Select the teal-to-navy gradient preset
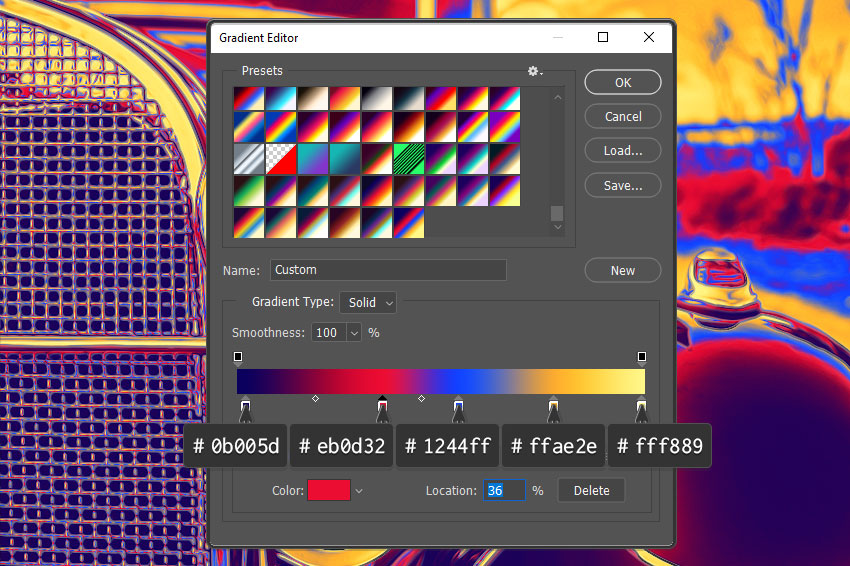Screen dimensions: 850x566 pos(345,159)
